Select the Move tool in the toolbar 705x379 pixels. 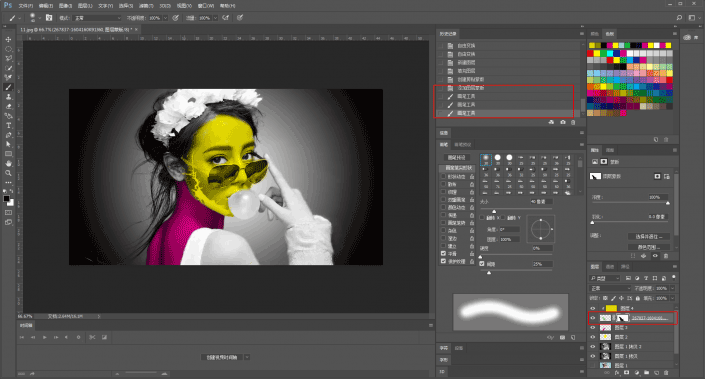tap(8, 40)
